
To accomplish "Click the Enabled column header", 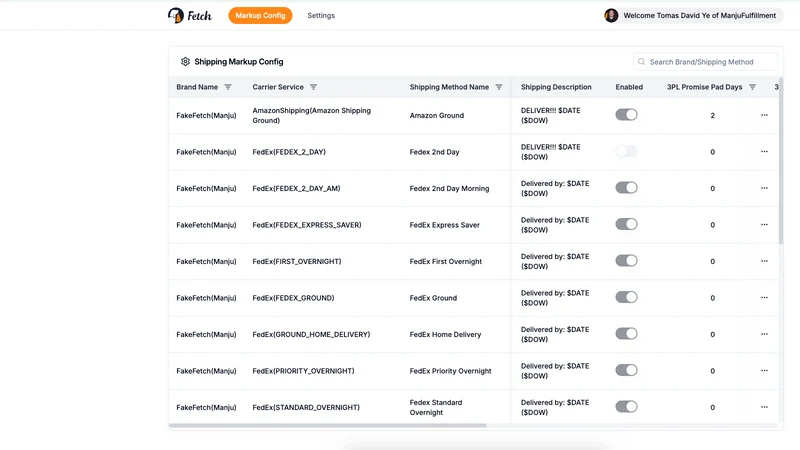I will point(629,87).
